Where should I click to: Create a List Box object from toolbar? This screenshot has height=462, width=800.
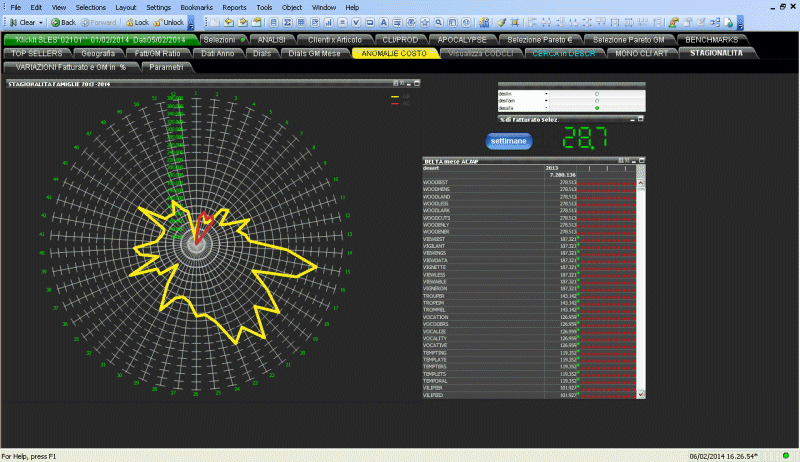(273, 22)
